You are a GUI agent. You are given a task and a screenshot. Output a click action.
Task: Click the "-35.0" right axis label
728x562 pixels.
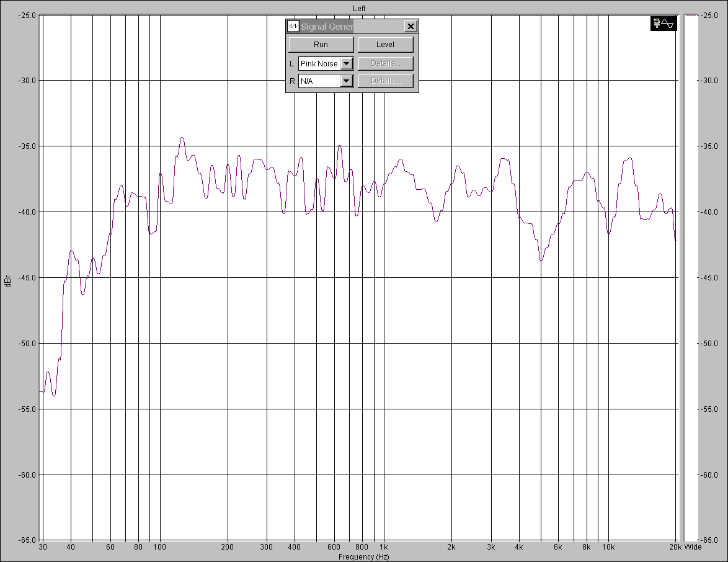pyautogui.click(x=708, y=146)
